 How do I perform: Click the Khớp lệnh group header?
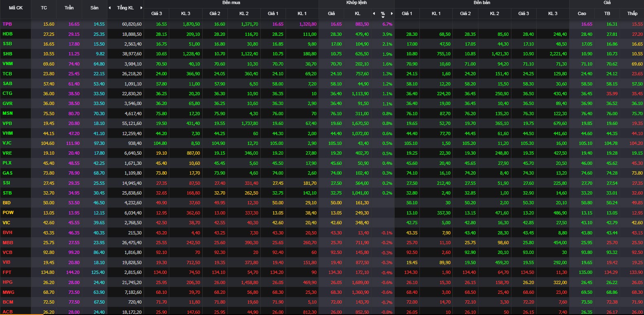tap(357, 3)
